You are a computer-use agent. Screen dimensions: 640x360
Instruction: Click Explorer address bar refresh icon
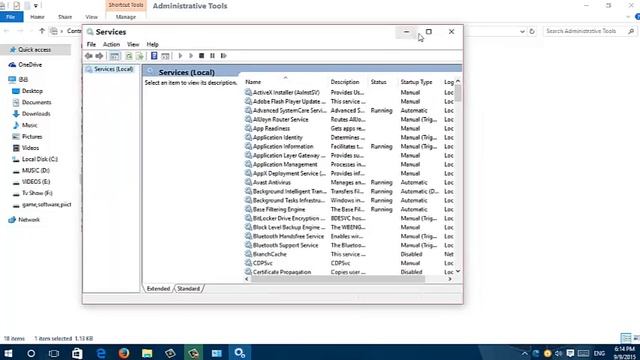[x=532, y=31]
